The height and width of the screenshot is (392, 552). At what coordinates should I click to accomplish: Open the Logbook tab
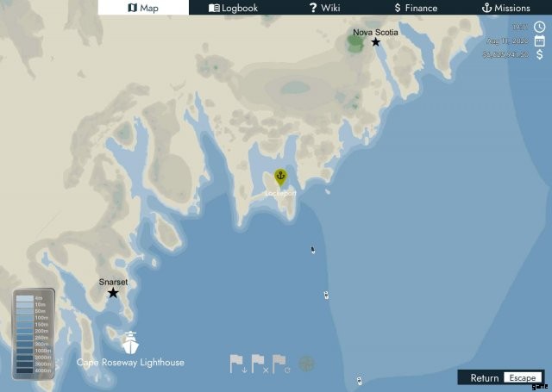pyautogui.click(x=234, y=8)
